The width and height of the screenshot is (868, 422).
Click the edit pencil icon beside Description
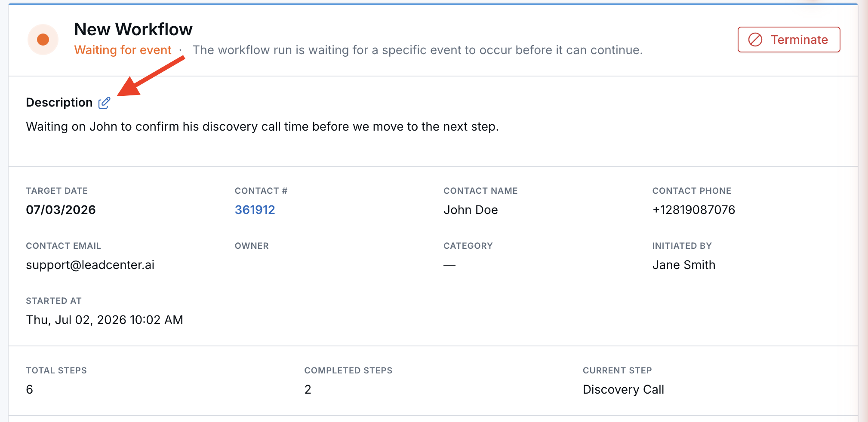104,103
